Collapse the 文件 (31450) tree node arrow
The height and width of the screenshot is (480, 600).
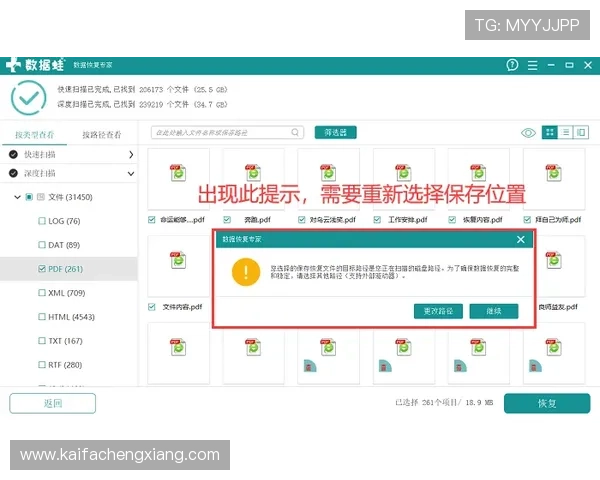pyautogui.click(x=17, y=197)
